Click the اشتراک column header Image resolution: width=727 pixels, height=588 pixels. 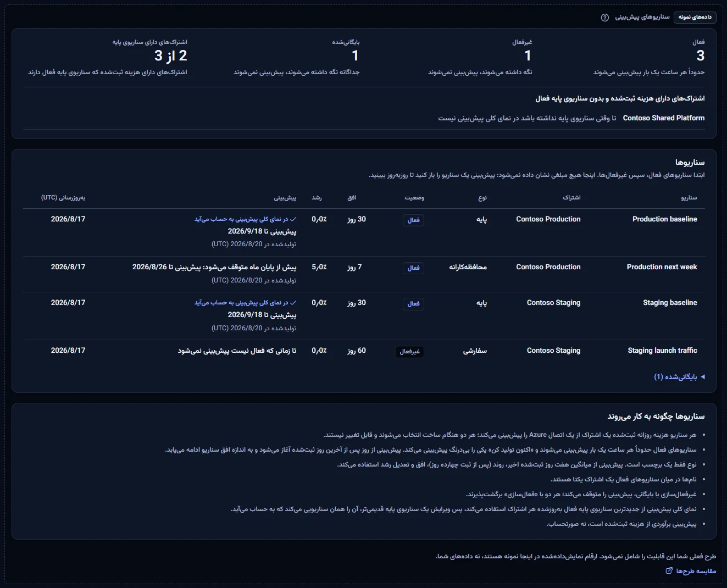571,198
